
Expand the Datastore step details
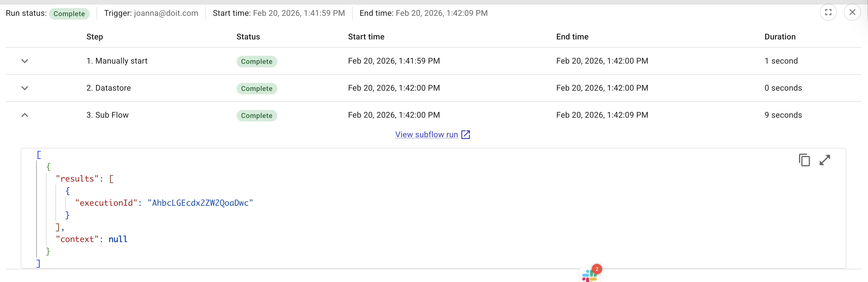click(x=25, y=88)
